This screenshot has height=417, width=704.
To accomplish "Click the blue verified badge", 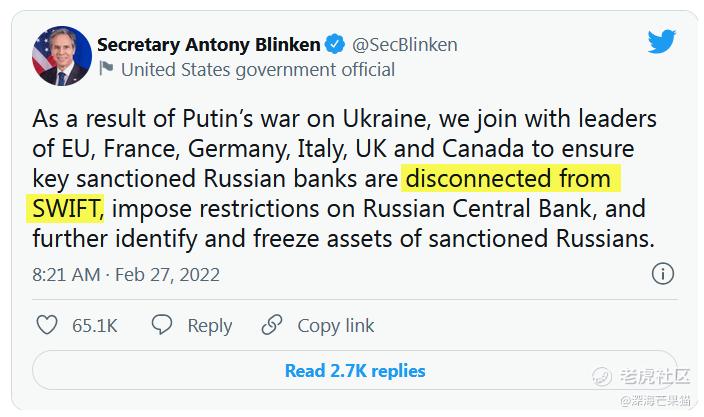I will 335,44.
